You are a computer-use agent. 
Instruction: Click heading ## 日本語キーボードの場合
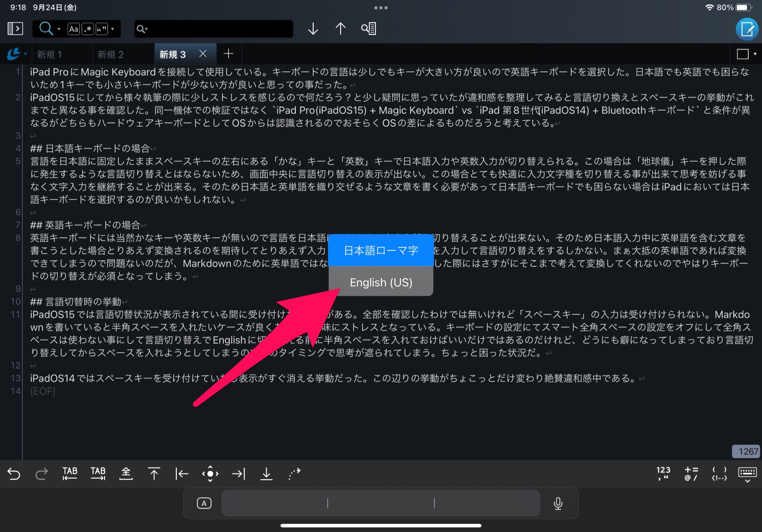point(90,148)
